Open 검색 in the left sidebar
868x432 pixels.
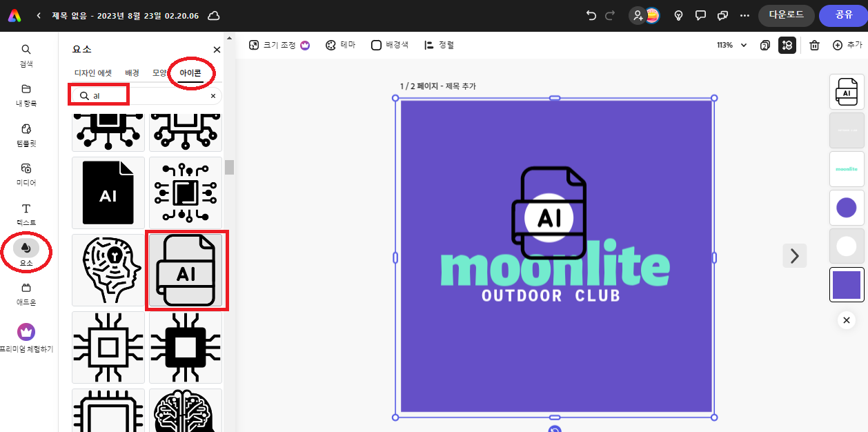[26, 56]
